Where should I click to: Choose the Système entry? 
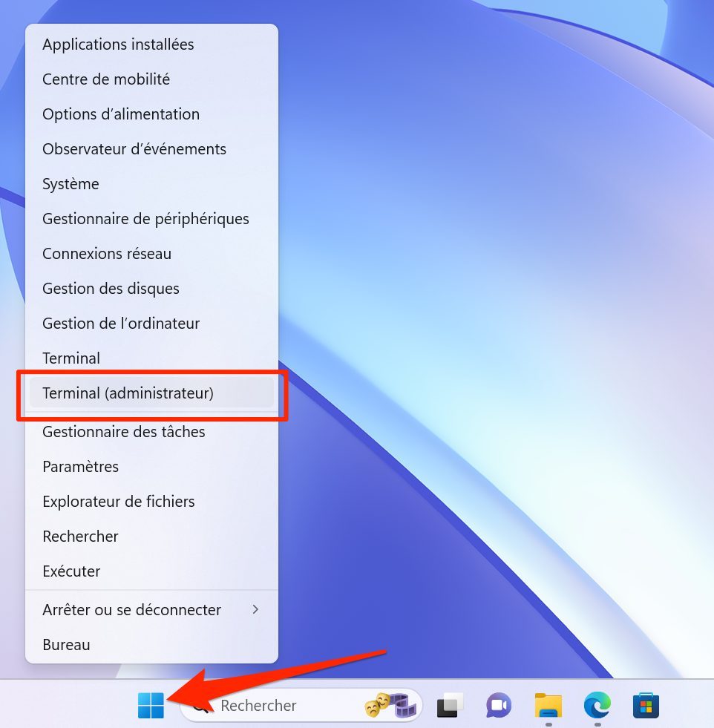pyautogui.click(x=151, y=184)
